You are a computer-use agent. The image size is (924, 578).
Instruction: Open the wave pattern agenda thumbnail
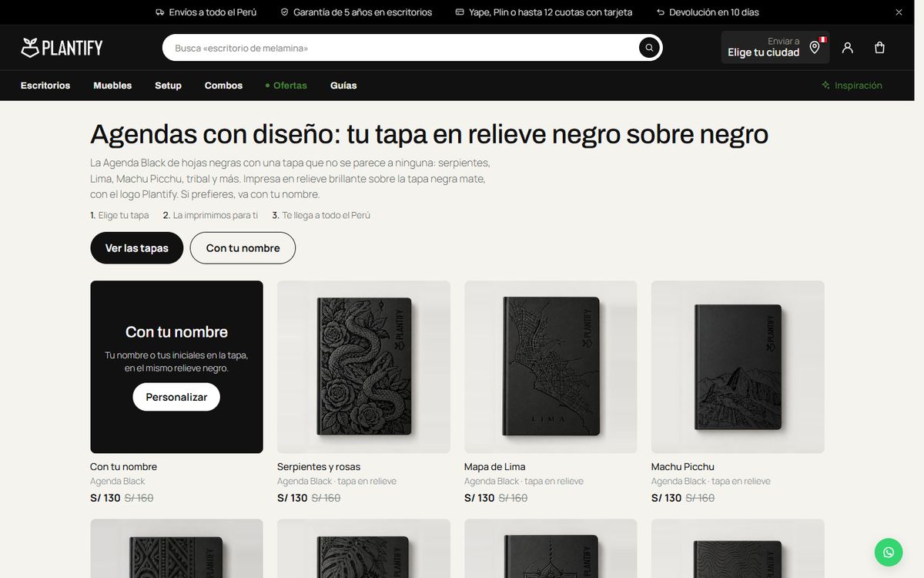(738, 548)
